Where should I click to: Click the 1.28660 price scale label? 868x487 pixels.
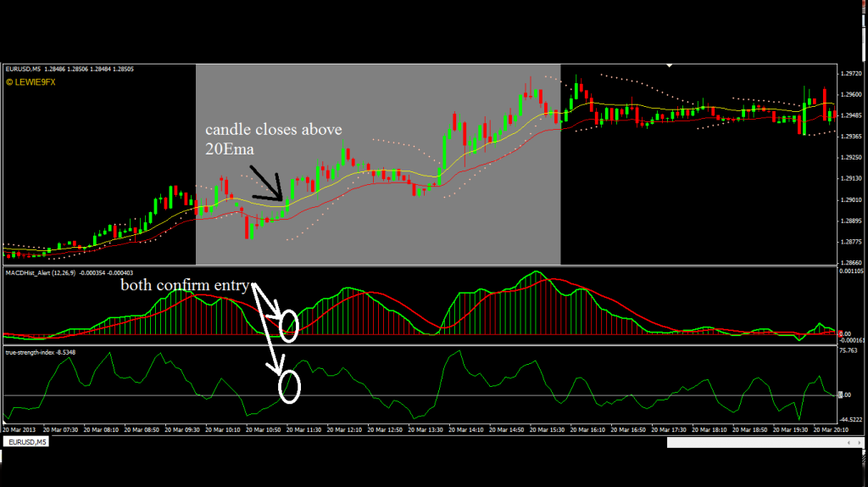click(x=851, y=263)
